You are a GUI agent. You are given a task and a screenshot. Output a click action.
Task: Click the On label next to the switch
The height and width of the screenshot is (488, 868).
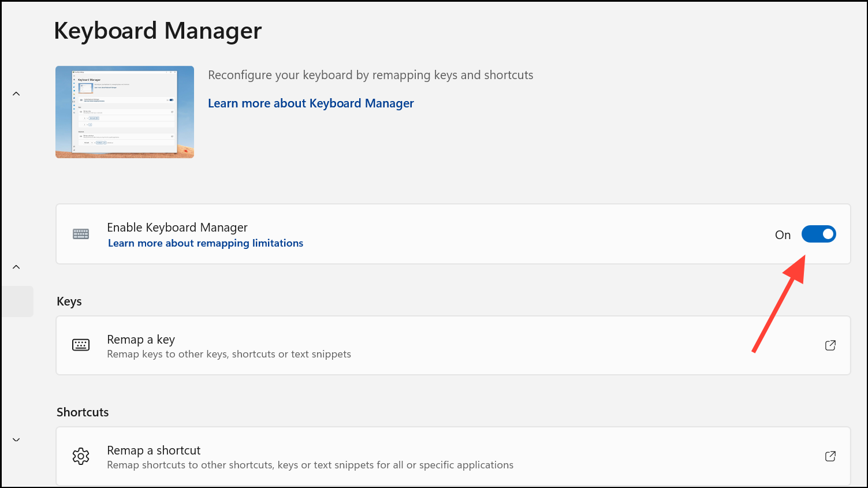(783, 234)
